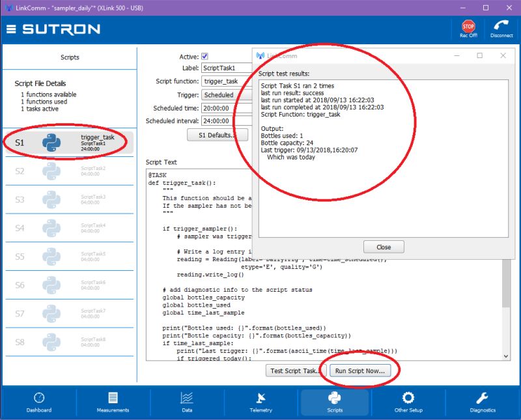The width and height of the screenshot is (521, 420).
Task: Disconnect from the XLink 500 station
Action: [501, 26]
